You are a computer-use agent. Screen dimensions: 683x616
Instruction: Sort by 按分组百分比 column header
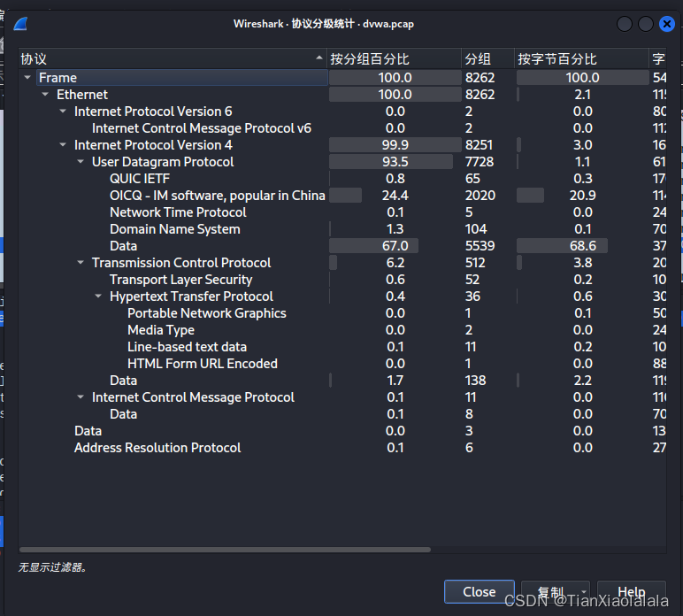tap(395, 58)
